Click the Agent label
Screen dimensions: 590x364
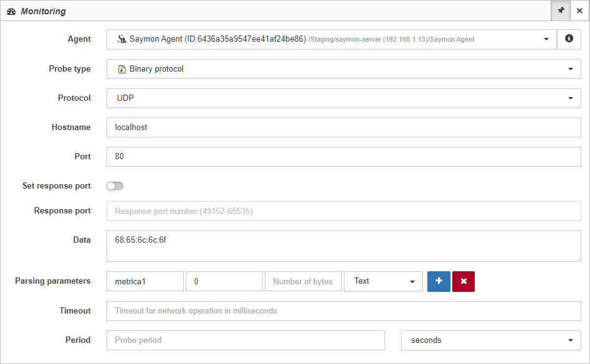79,39
